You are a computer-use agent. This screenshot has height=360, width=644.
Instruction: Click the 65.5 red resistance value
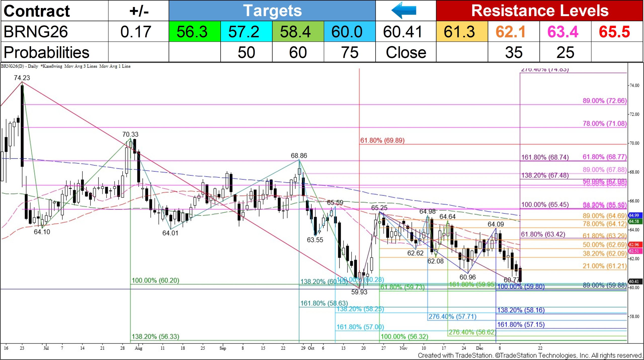[x=614, y=32]
